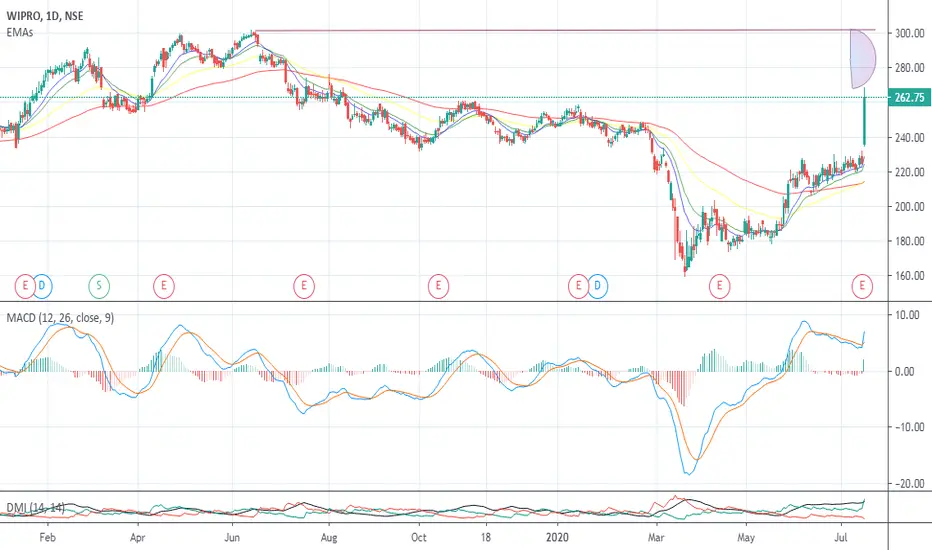The height and width of the screenshot is (550, 932).
Task: Click the MACD axis 10.00 label
Action: click(907, 315)
